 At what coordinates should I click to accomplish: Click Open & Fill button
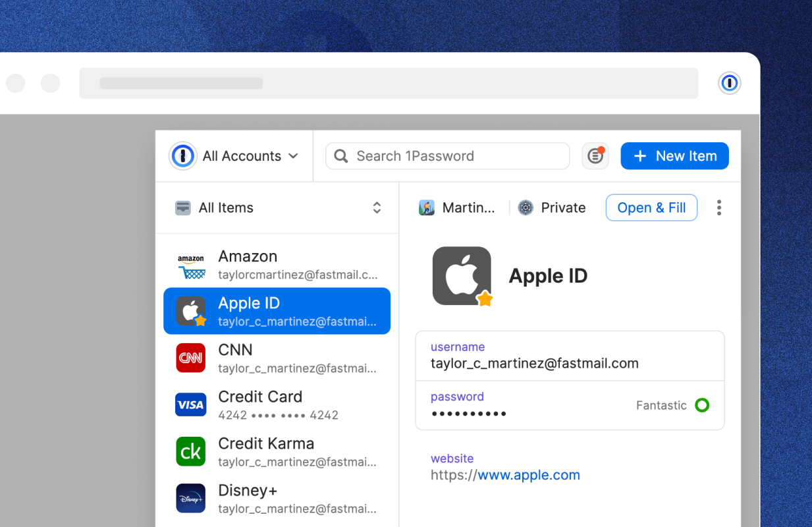651,208
